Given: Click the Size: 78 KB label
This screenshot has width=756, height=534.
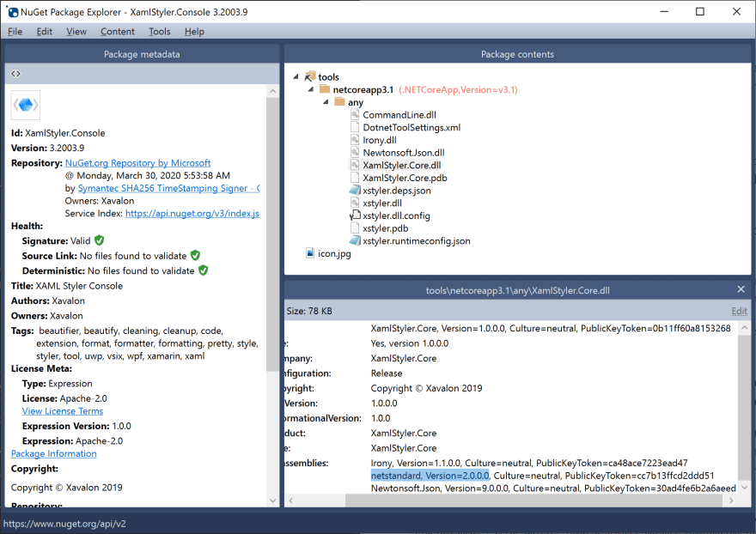Looking at the screenshot, I should pos(309,311).
